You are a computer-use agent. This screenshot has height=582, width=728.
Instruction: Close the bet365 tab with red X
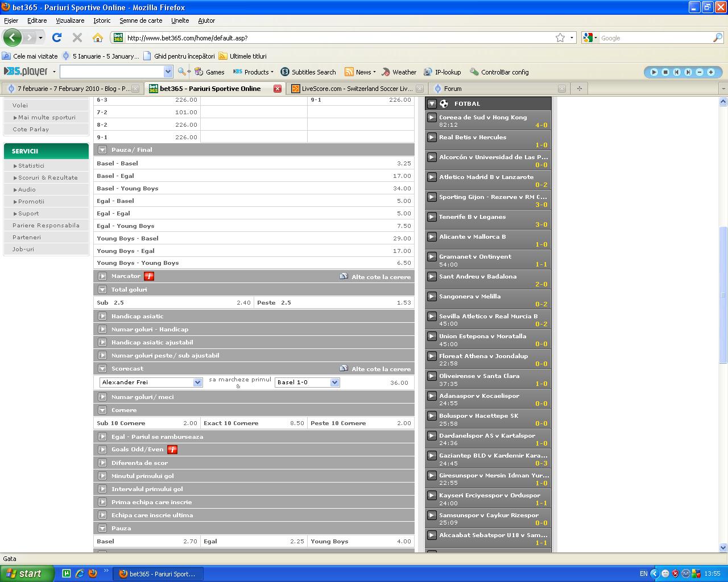click(x=278, y=89)
